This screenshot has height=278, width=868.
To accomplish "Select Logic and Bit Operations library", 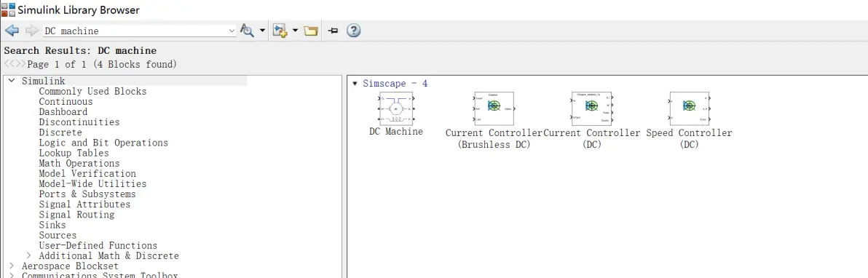I will 103,143.
